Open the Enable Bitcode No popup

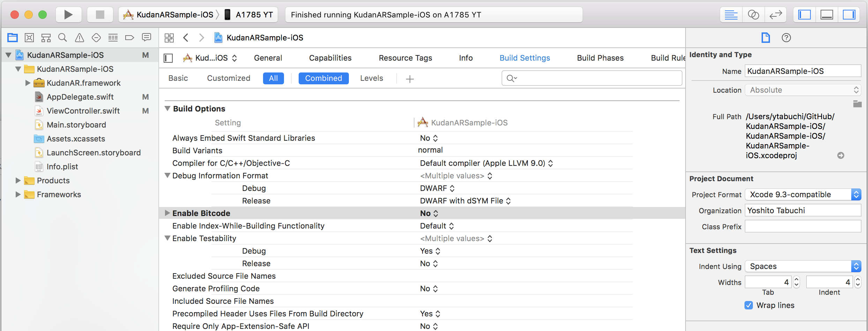tap(429, 213)
